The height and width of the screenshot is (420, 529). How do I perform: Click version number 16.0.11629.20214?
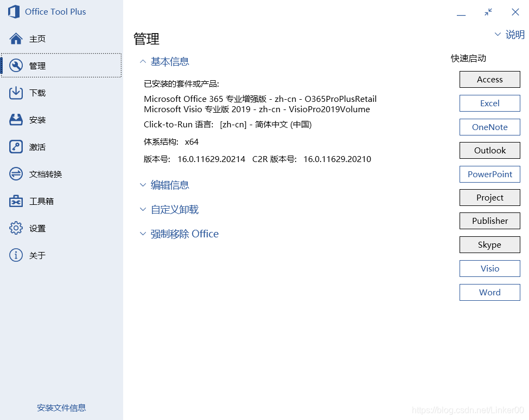212,159
